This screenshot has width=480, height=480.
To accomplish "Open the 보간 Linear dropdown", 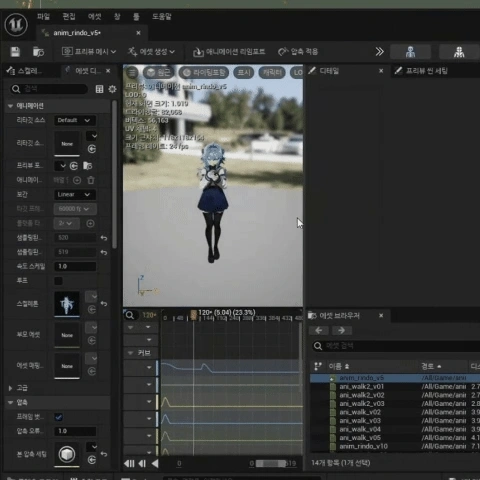I will point(75,194).
